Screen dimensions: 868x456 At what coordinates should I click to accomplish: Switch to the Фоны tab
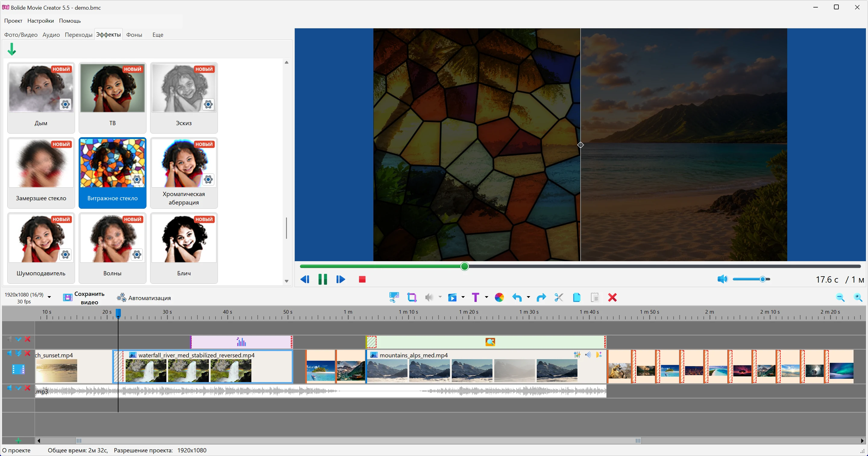(134, 35)
